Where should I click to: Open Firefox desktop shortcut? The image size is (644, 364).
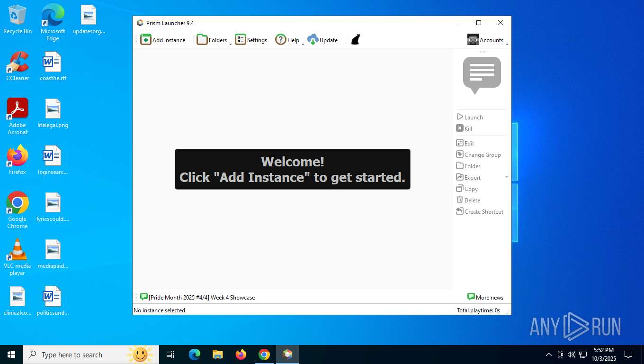(18, 160)
